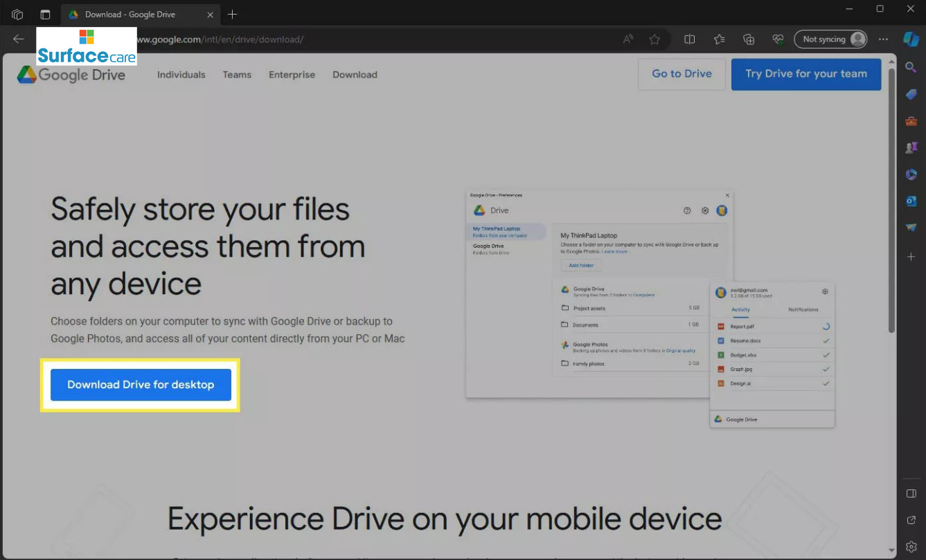
Task: Open Browser essentials heart icon
Action: coord(778,39)
